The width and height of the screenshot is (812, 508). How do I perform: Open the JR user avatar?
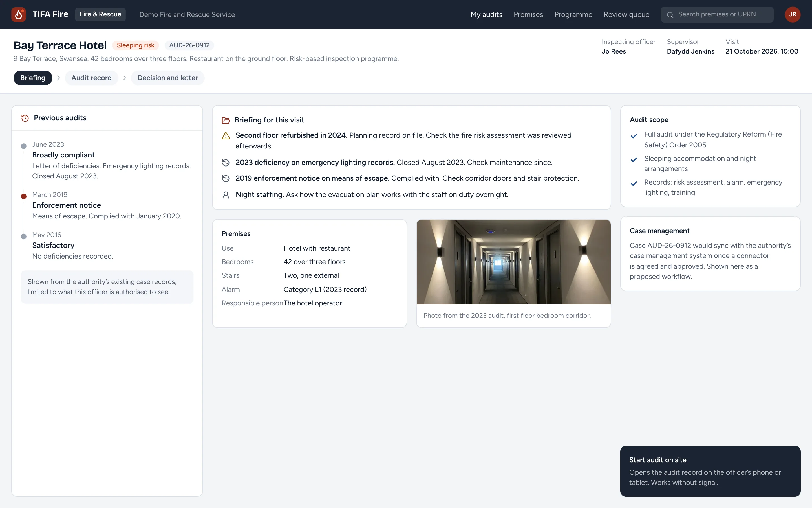click(x=793, y=14)
